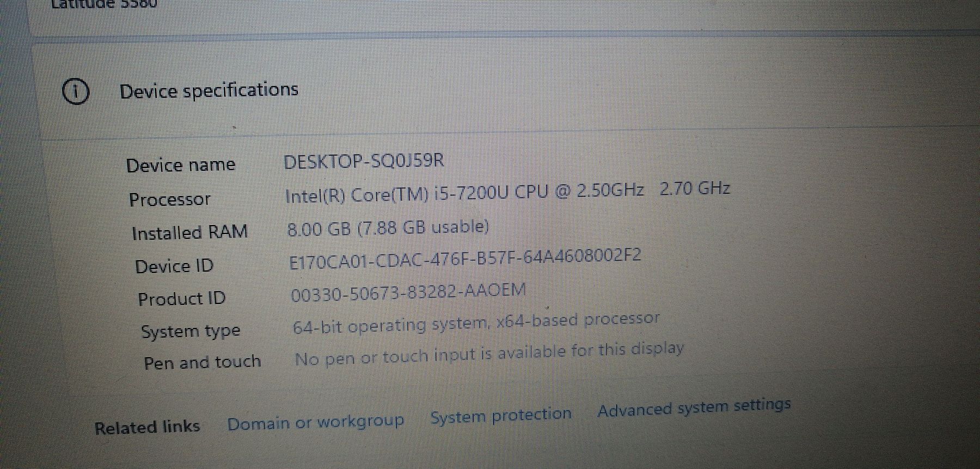The width and height of the screenshot is (980, 469).
Task: Click the Device specifications info icon
Action: coord(76,92)
